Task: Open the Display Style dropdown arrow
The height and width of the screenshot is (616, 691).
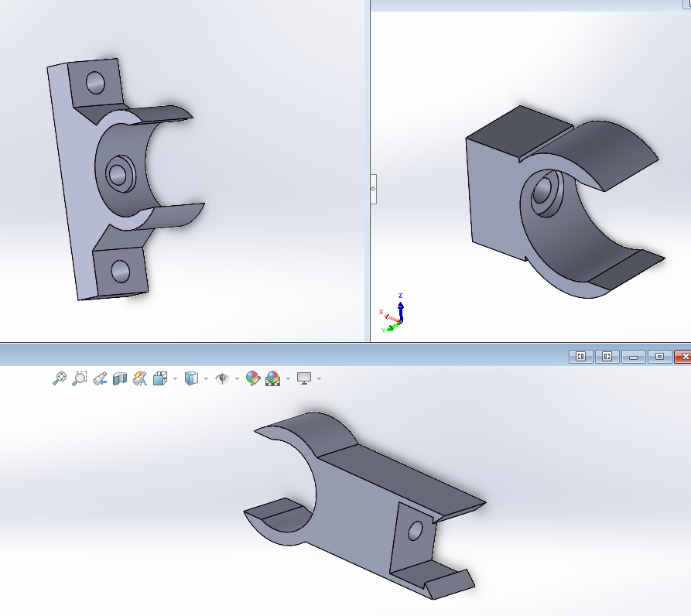Action: click(206, 378)
